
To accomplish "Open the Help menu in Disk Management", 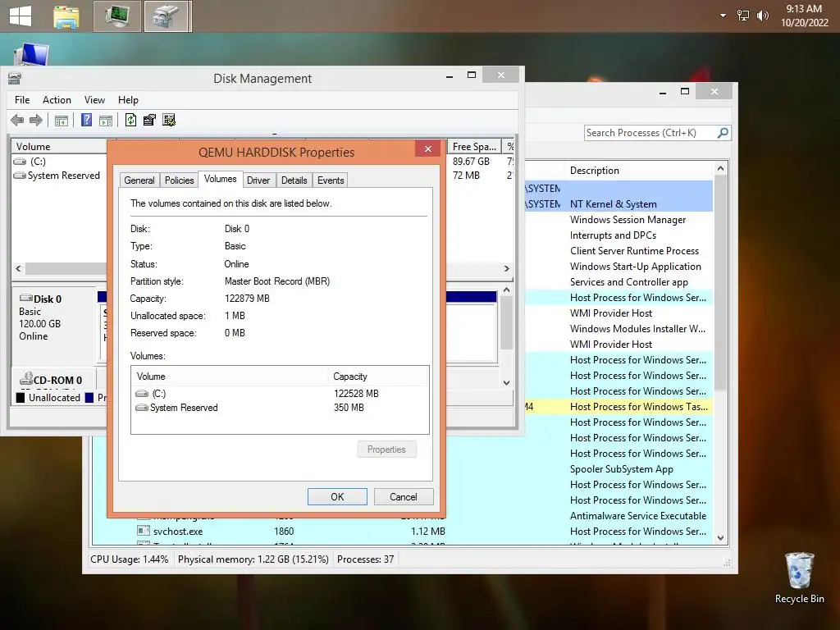I will [128, 99].
